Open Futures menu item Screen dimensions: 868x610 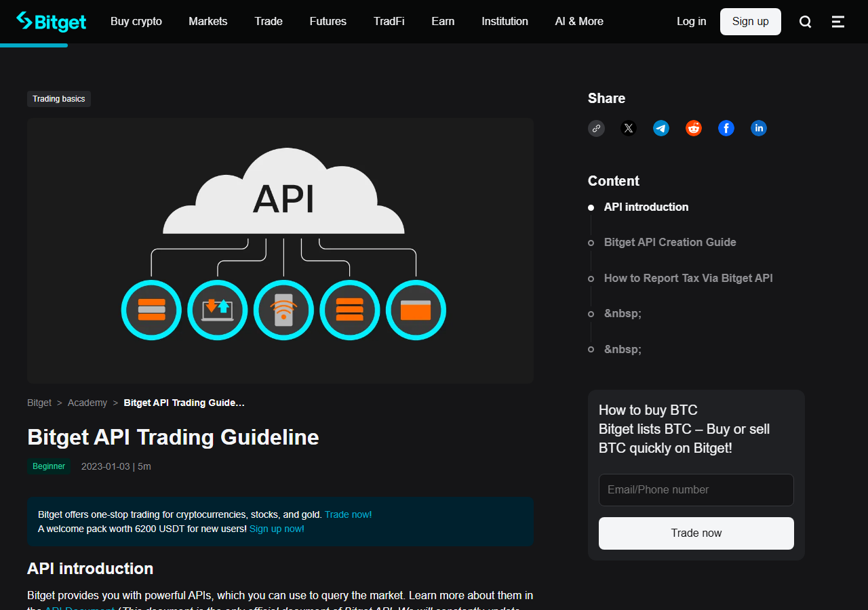coord(328,22)
